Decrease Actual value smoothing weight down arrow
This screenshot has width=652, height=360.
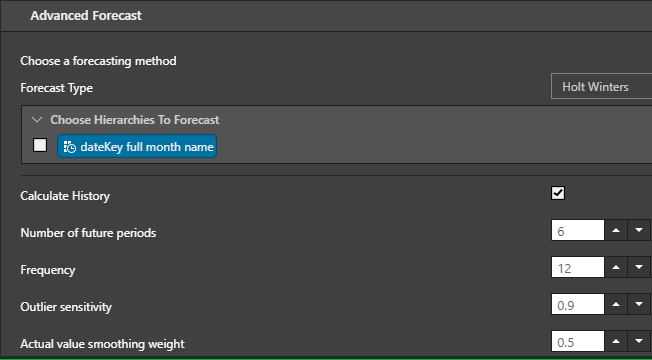point(639,341)
